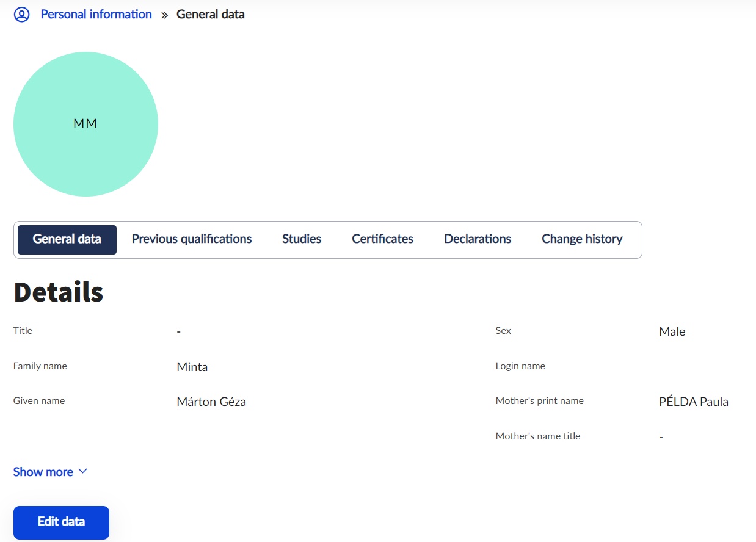756x542 pixels.
Task: Go to the Certificates tab
Action: (x=382, y=239)
